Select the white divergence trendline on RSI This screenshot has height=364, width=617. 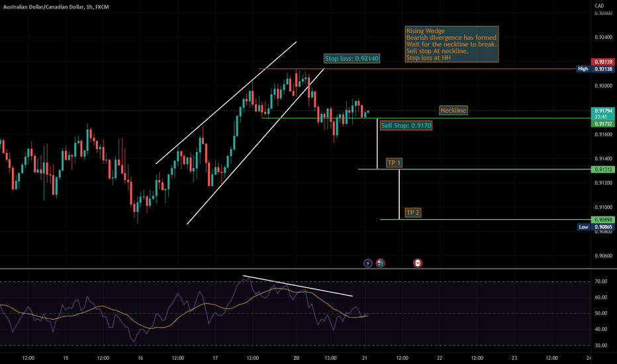(297, 286)
